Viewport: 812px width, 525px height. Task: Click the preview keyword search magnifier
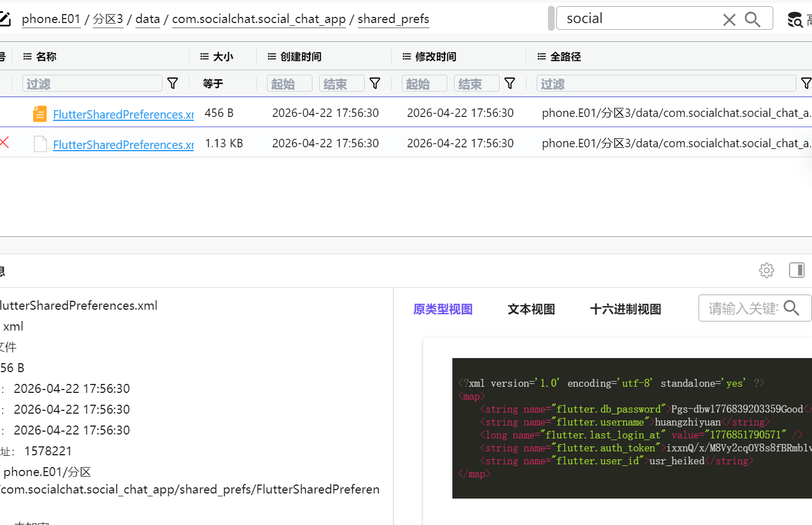click(791, 308)
